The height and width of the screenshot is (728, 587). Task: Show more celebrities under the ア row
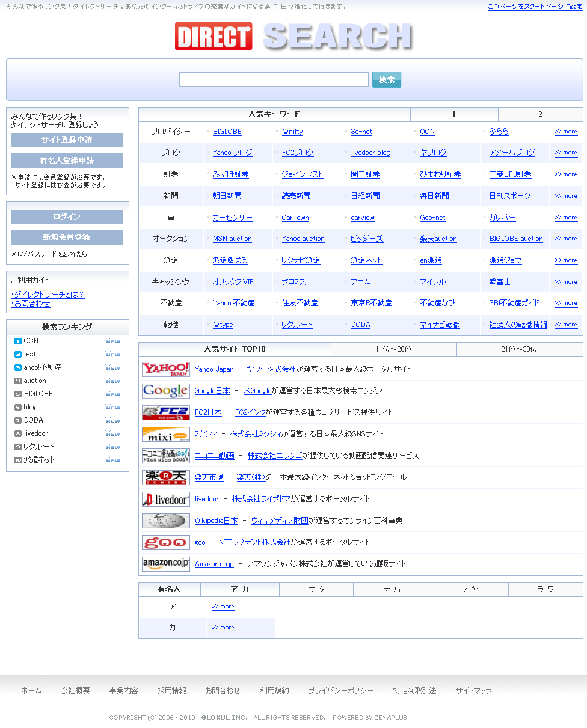coord(223,607)
